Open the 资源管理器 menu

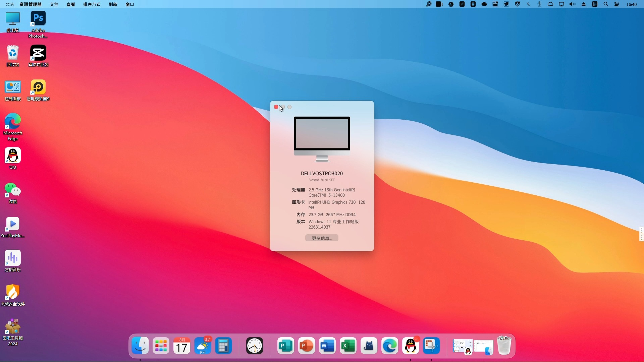click(31, 4)
